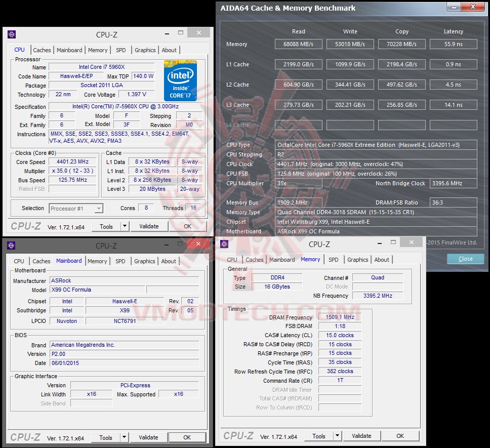Click processor name Intel Core i7 5960X

[x=102, y=67]
